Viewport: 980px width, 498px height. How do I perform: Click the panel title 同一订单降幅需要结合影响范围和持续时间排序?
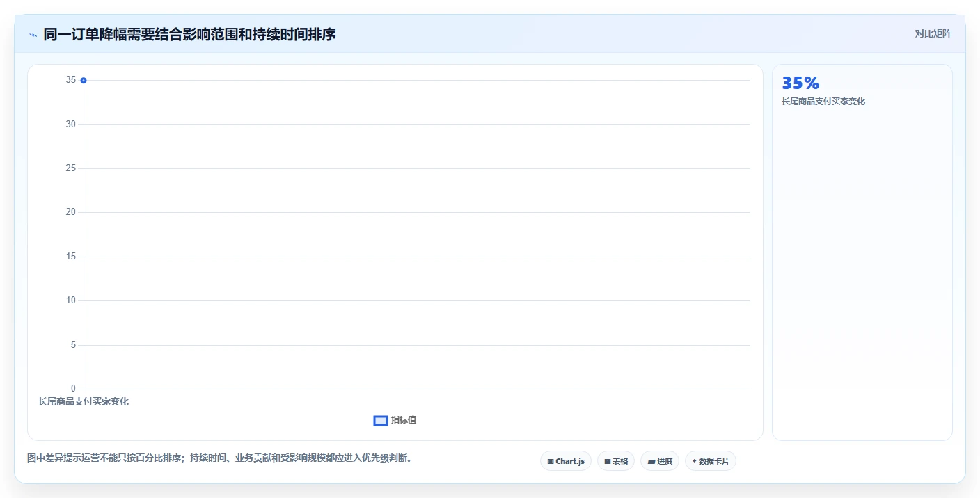[189, 34]
